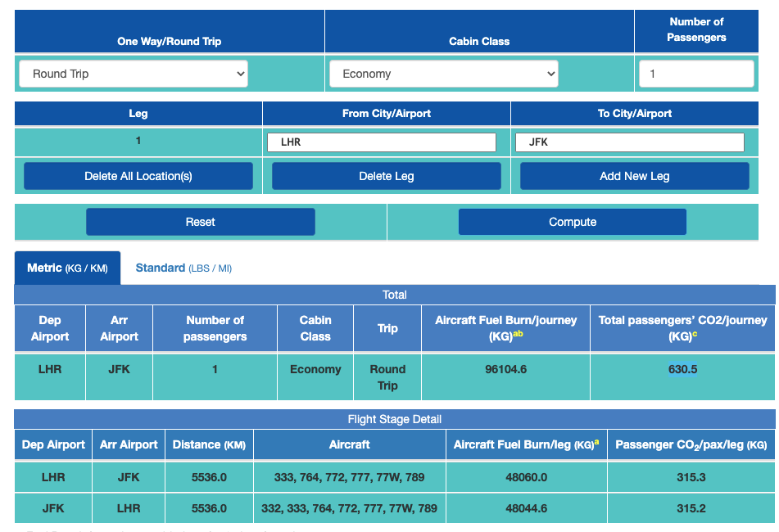Click the Compute button
The image size is (779, 532).
[x=573, y=222]
